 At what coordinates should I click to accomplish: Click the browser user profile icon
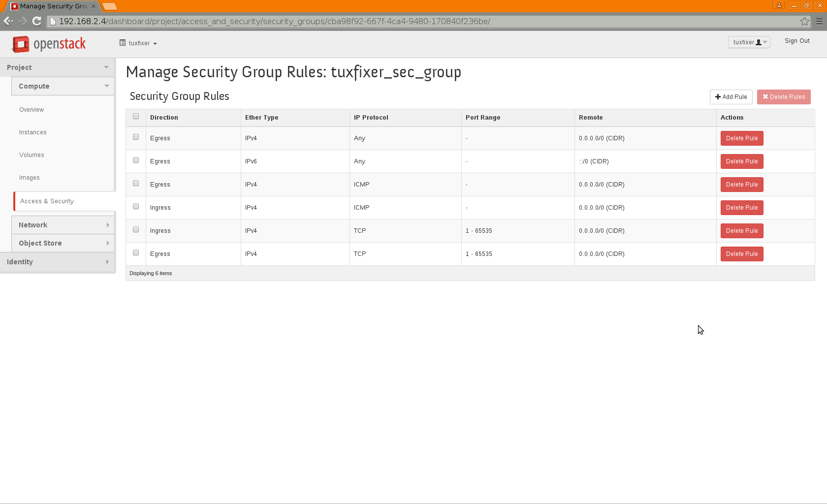[779, 5]
